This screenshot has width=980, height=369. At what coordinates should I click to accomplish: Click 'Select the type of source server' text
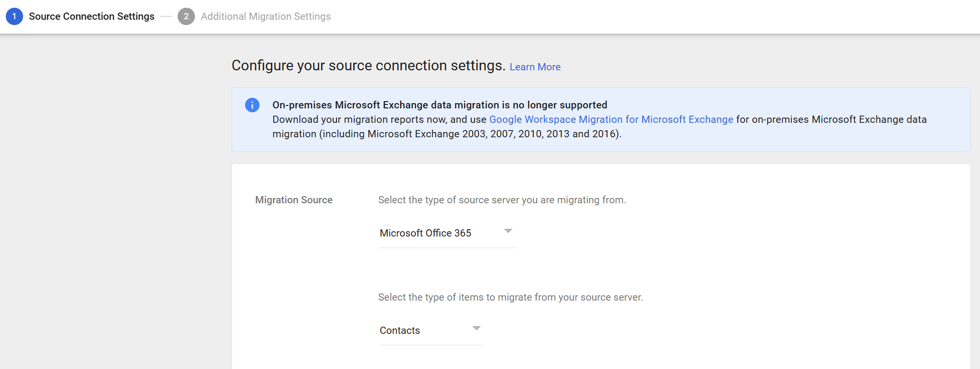point(502,200)
